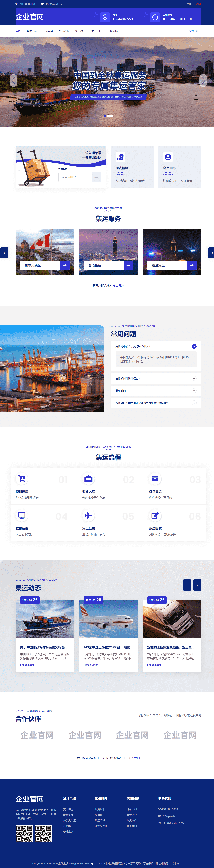This screenshot has width=214, height=868.
Task: Click 登录 | 注册 link in nav bar
Action: [195, 31]
